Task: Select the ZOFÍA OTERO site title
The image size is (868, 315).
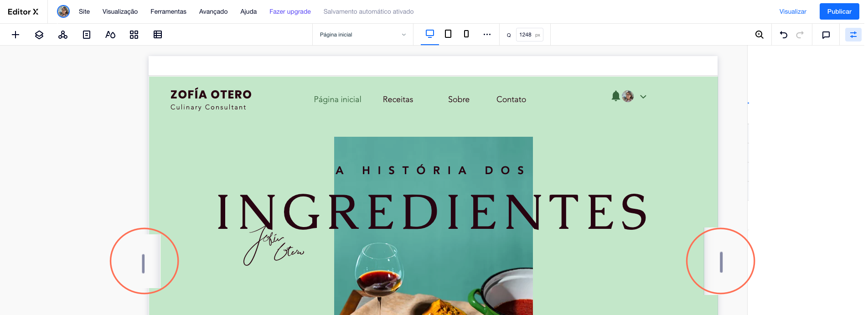Action: [x=211, y=94]
